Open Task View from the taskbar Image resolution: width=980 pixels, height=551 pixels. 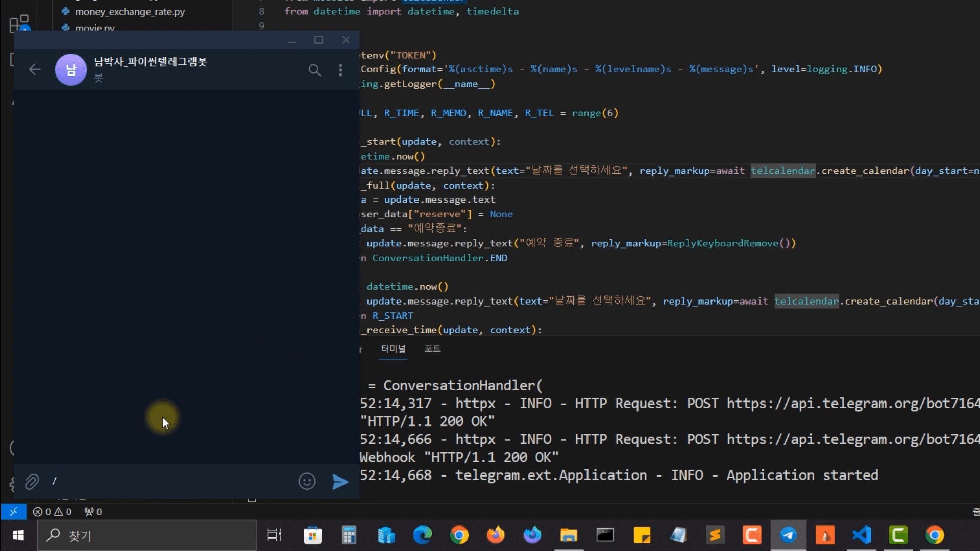click(274, 535)
